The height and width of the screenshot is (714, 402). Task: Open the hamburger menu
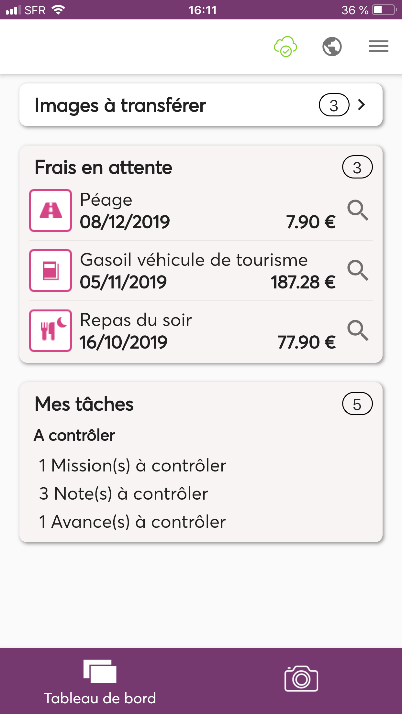tap(378, 46)
